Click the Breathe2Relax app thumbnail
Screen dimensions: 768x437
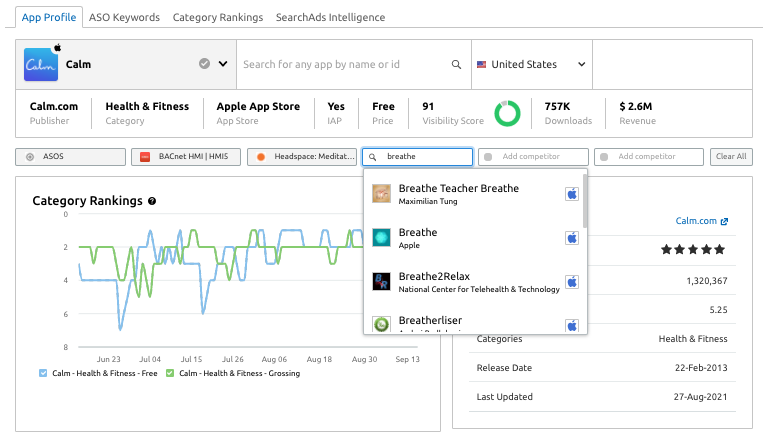pyautogui.click(x=382, y=282)
